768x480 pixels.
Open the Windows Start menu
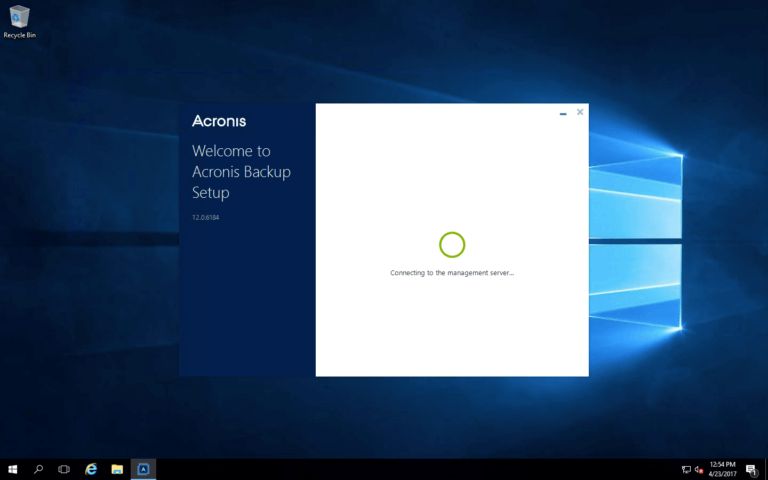coord(13,469)
